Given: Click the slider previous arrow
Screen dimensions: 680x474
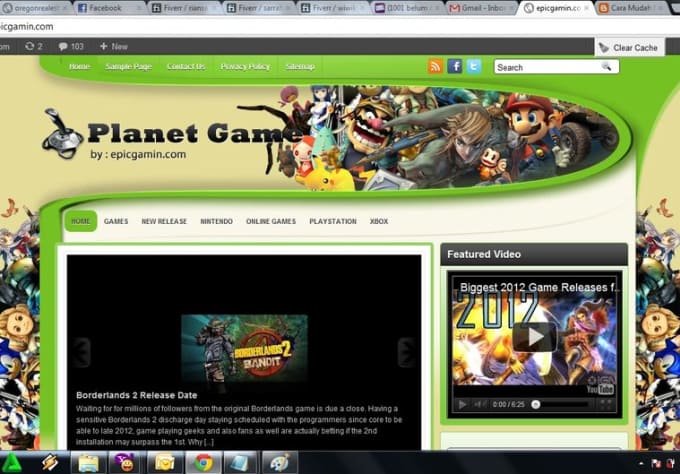Looking at the screenshot, I should [82, 352].
